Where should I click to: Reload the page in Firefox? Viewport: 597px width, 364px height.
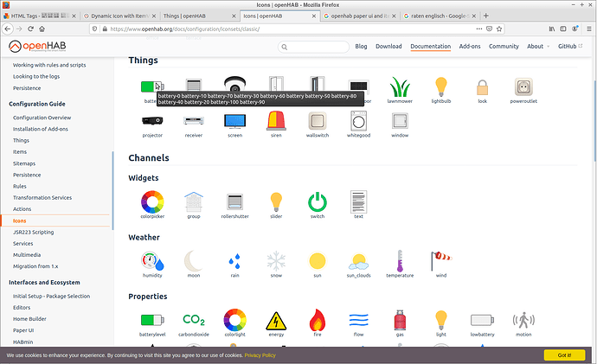pyautogui.click(x=30, y=29)
